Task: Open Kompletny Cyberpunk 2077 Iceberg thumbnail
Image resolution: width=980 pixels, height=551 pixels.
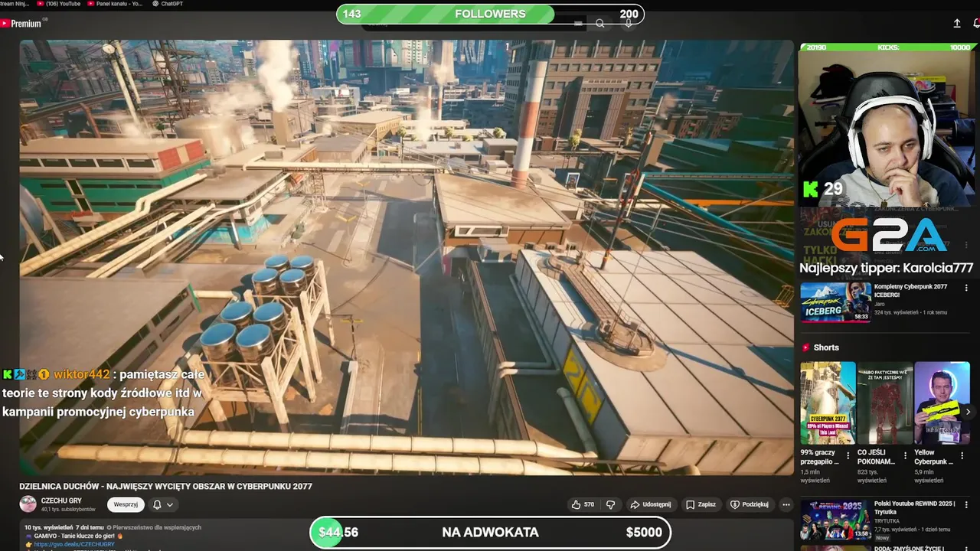Action: click(x=835, y=302)
